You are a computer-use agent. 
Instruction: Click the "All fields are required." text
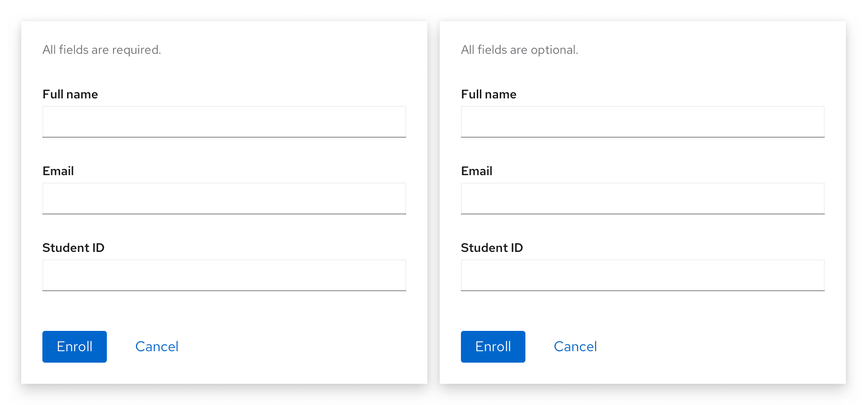[102, 50]
